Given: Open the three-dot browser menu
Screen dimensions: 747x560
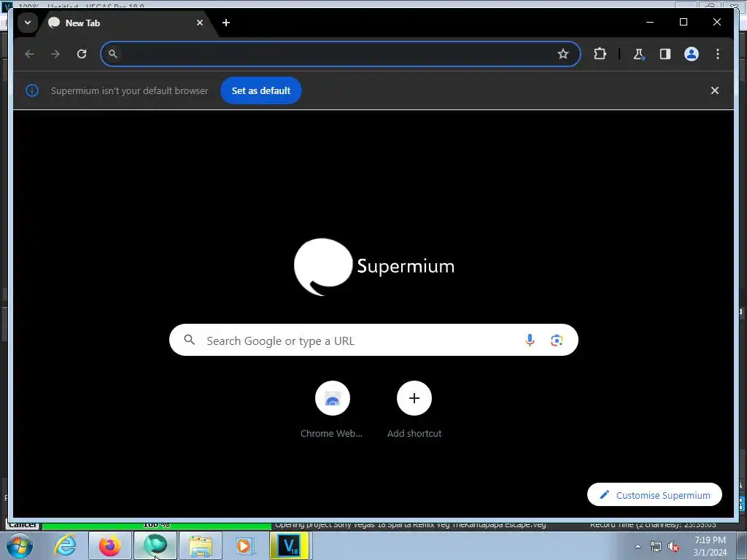Looking at the screenshot, I should click(x=718, y=54).
